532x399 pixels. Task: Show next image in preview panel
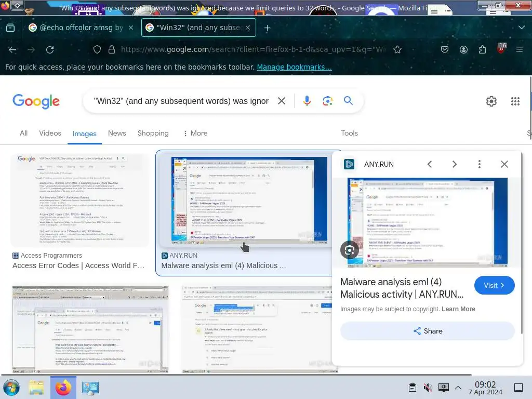pos(454,164)
